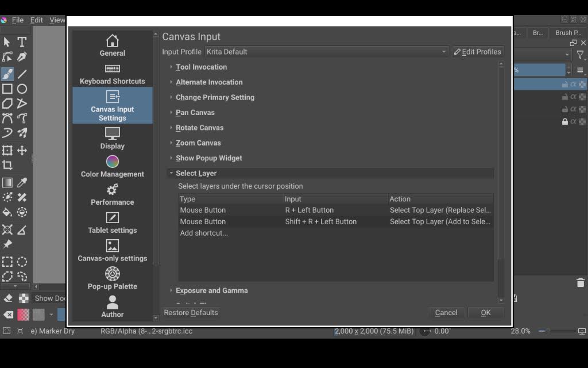
Task: Select the Edit Shapes tool
Action: point(7,57)
